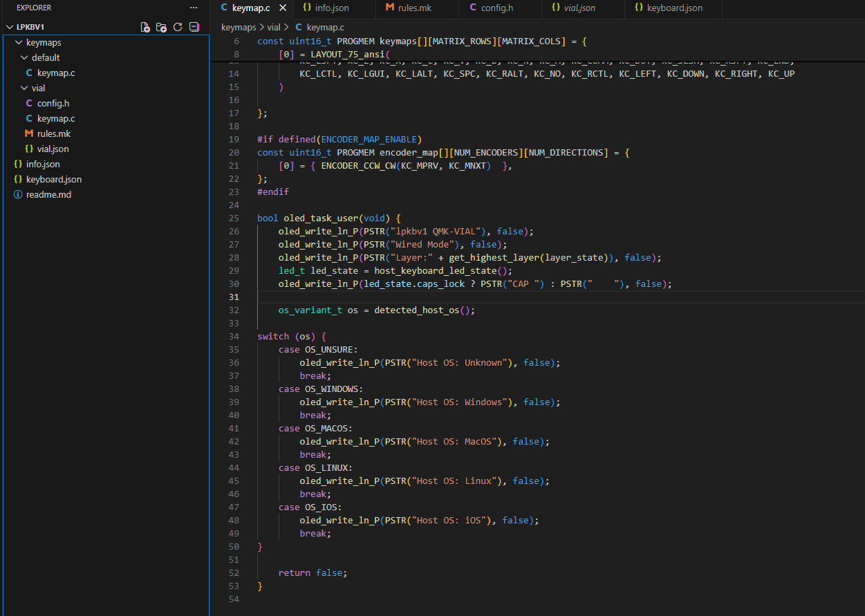Screen dimensions: 865x616
Task: Refresh the Explorer file tree
Action: pos(178,27)
